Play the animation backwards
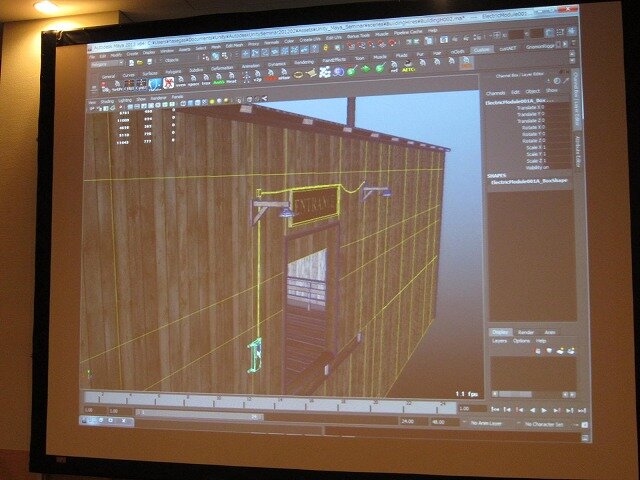This screenshot has height=480, width=640. click(532, 410)
